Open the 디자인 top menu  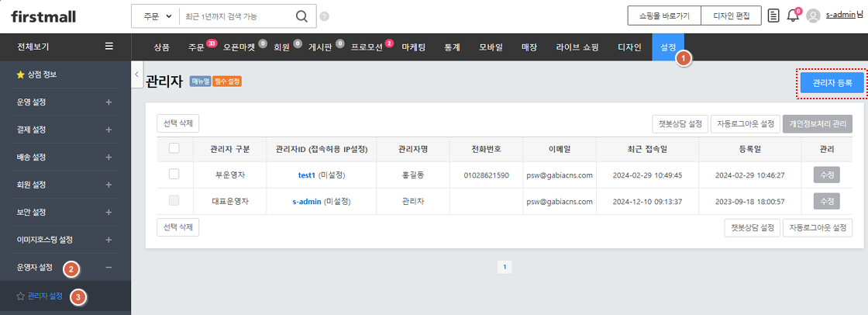[629, 47]
